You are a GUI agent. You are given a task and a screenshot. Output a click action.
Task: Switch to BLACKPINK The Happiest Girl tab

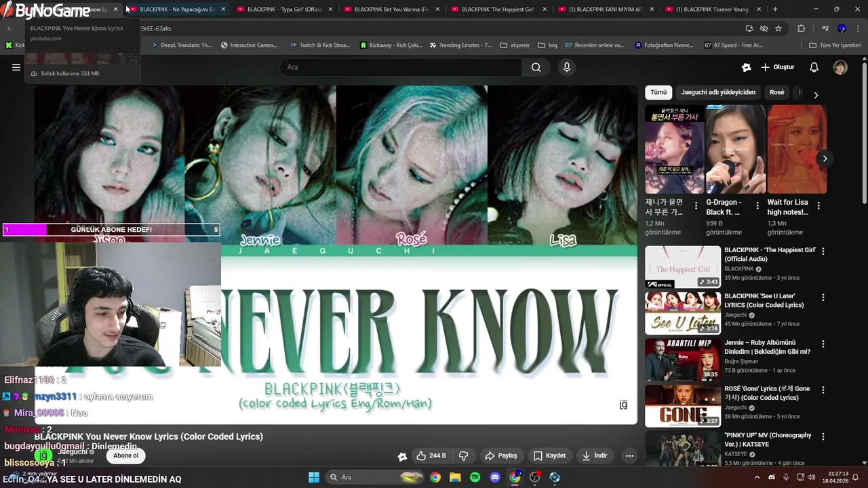point(498,9)
